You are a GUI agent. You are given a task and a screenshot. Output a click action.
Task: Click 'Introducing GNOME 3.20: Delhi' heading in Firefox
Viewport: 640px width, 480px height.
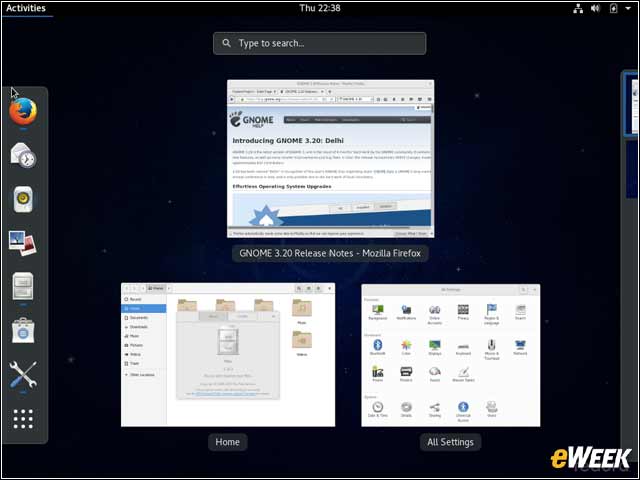click(x=288, y=140)
